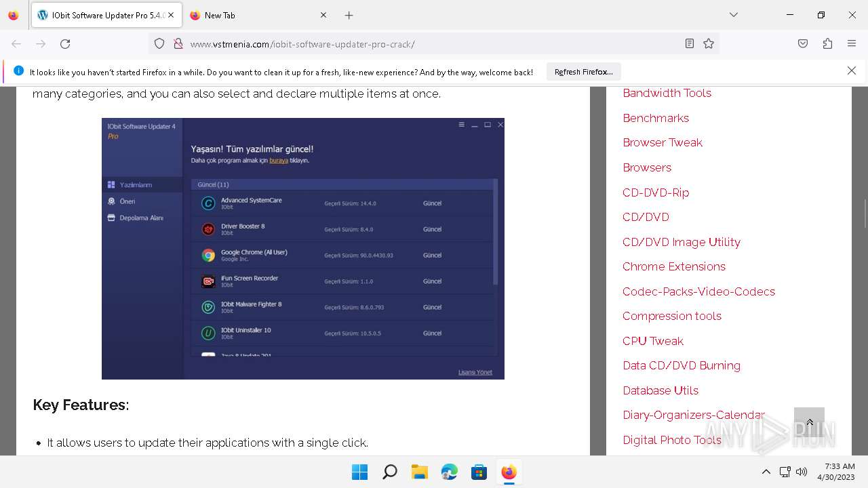Screen dimensions: 868x488
Task: Open Browsers category link
Action: coord(647,167)
